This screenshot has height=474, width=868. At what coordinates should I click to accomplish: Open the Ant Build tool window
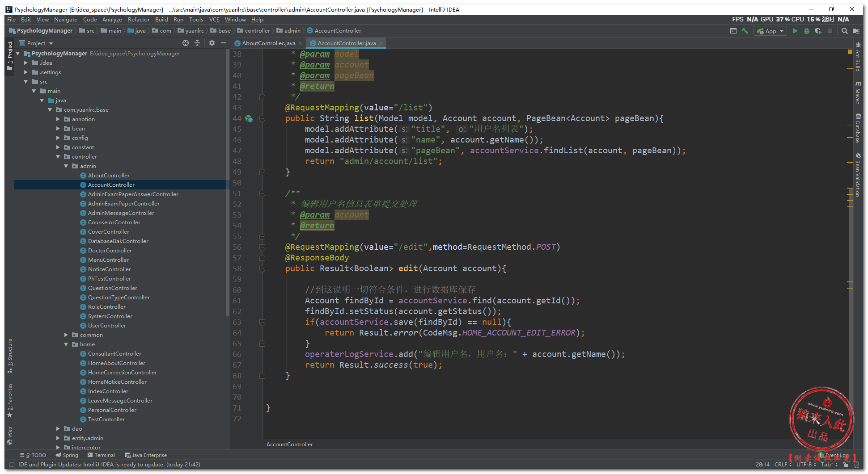tap(858, 57)
